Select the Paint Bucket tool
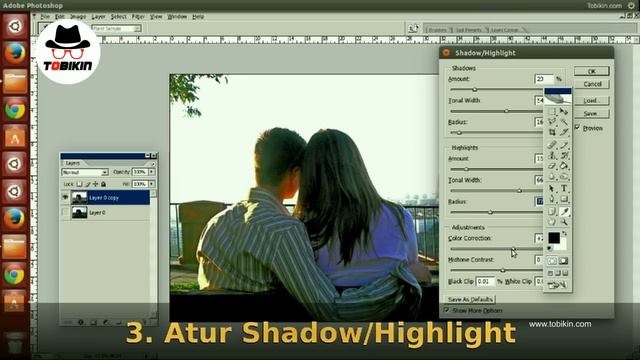640x360 pixels. (564, 166)
